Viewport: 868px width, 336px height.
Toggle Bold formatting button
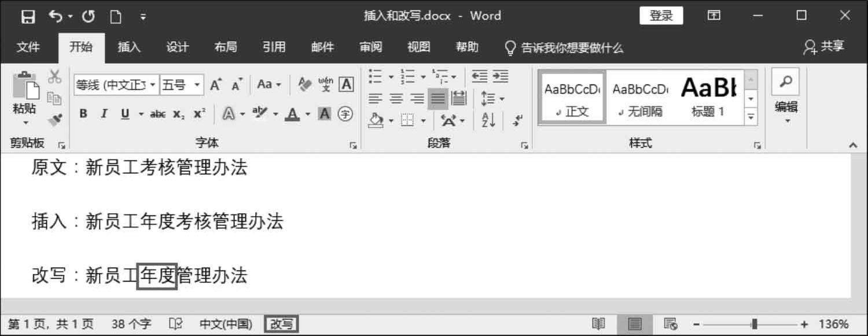83,114
